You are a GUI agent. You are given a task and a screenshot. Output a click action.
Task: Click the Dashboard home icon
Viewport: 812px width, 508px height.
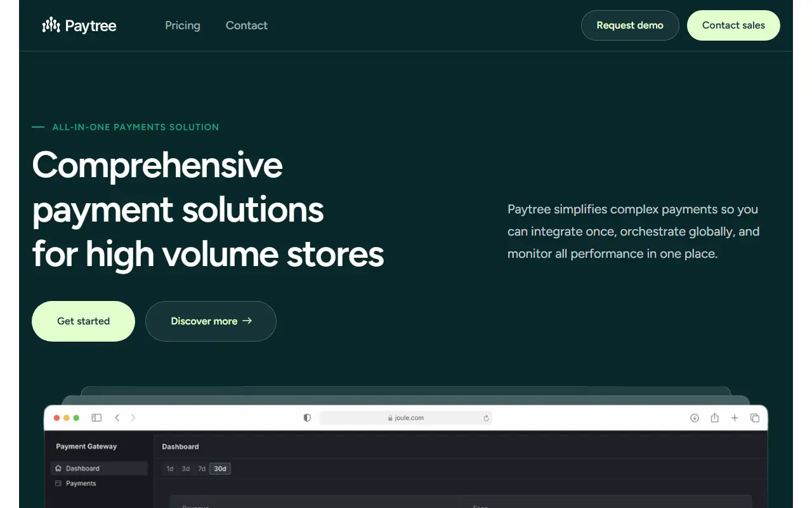coord(58,469)
